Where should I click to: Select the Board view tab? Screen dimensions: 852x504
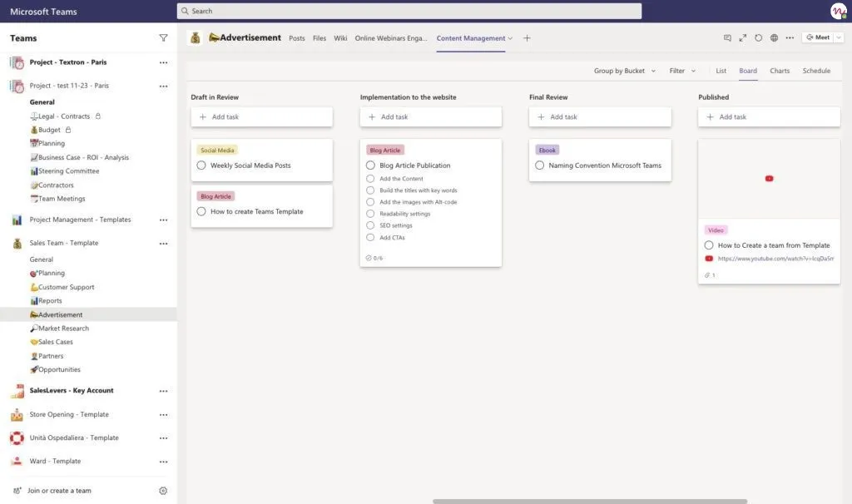click(748, 71)
